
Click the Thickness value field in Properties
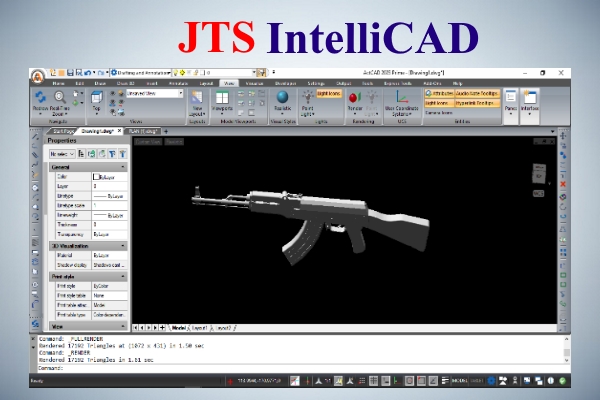pyautogui.click(x=110, y=225)
